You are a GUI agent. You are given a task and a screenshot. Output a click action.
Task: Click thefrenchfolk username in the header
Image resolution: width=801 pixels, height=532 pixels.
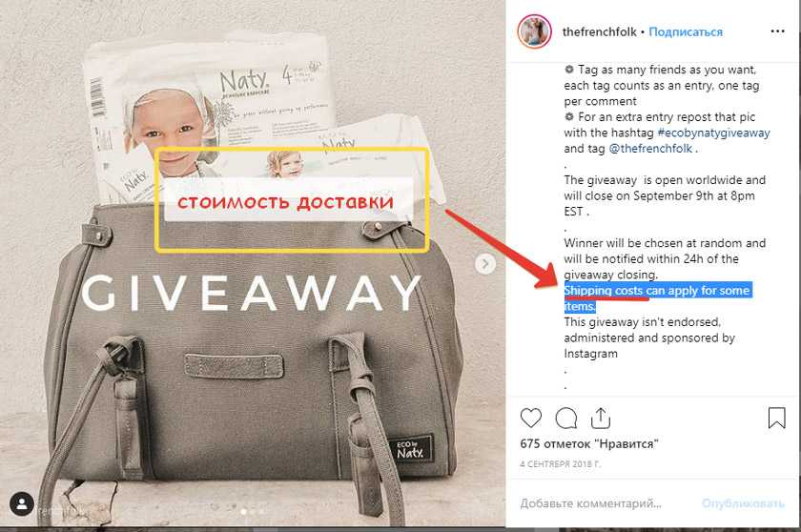coord(599,31)
